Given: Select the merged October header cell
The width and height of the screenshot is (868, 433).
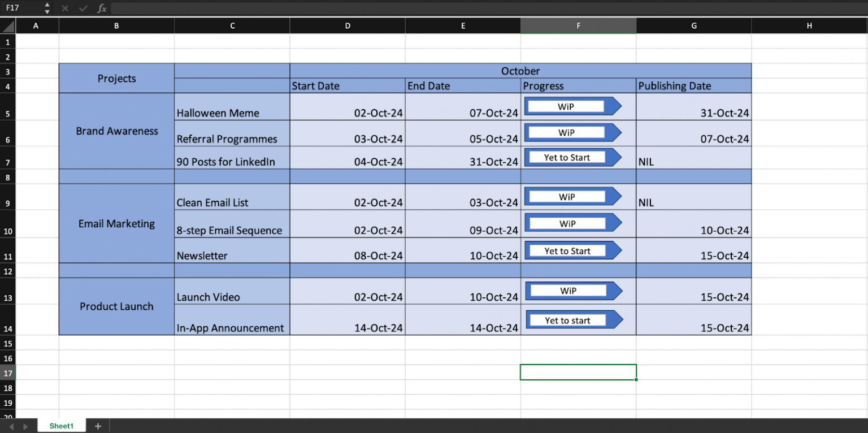Looking at the screenshot, I should 520,71.
